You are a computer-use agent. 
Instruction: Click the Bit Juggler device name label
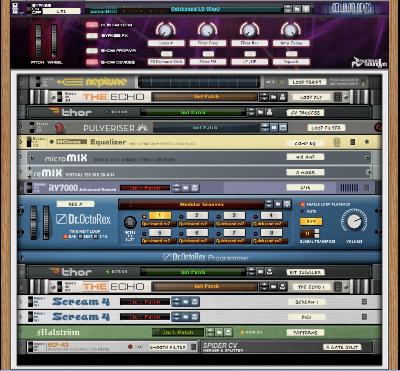[x=305, y=272]
